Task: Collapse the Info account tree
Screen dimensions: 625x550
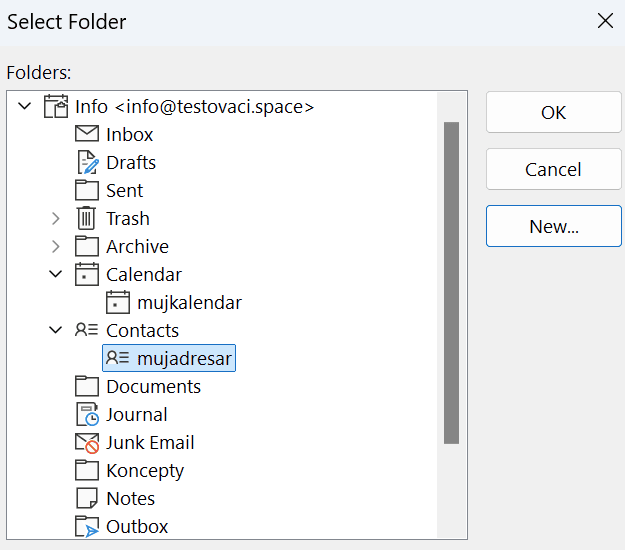Action: tap(25, 106)
